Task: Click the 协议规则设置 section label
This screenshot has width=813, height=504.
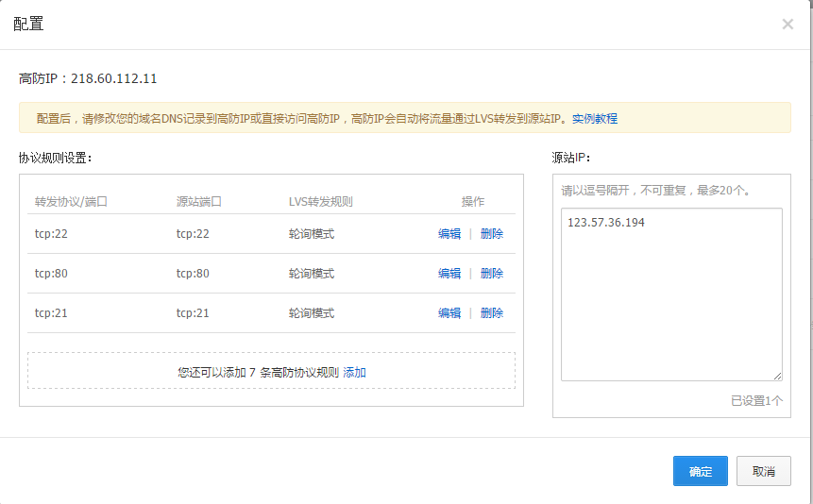Action: pyautogui.click(x=56, y=159)
